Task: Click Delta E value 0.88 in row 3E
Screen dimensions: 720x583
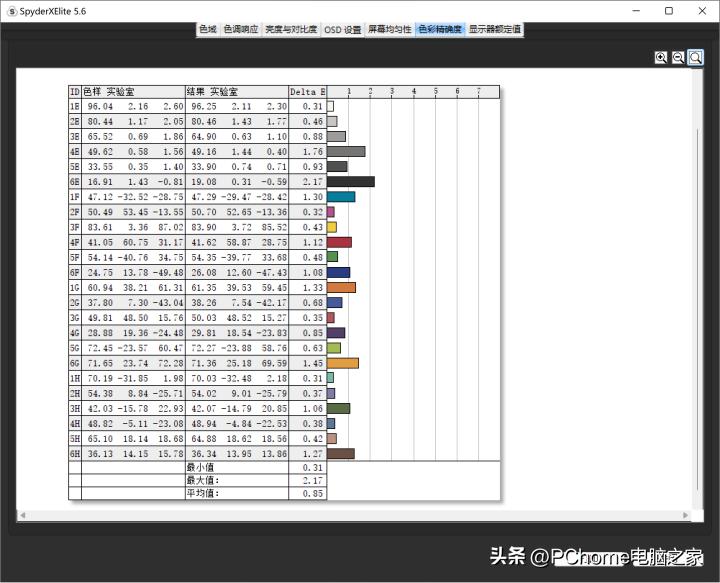Action: point(313,137)
